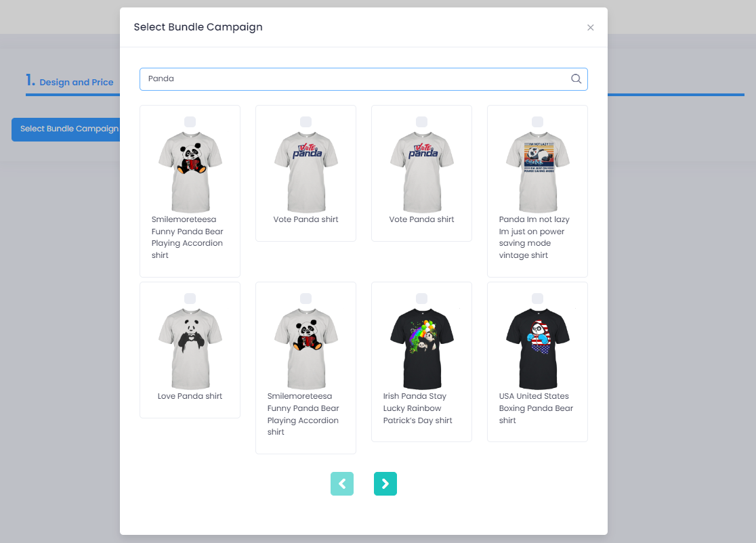This screenshot has width=756, height=543.
Task: Check the USA Boxing Panda Bear checkbox
Action: (x=537, y=299)
